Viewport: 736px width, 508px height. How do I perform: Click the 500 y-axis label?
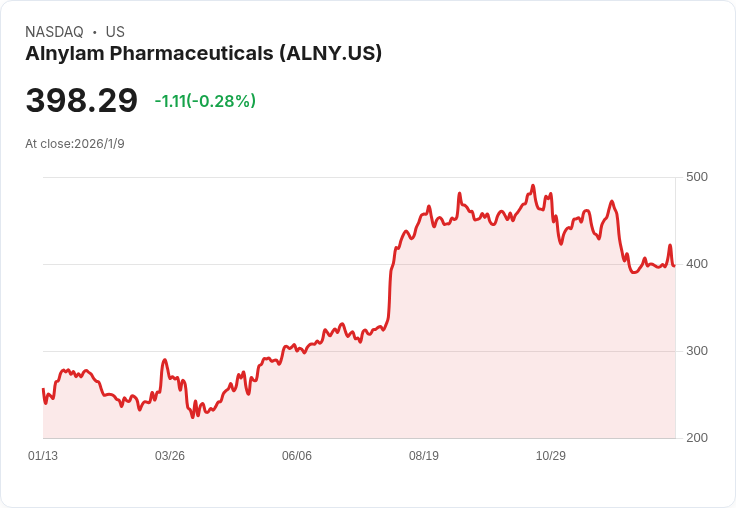point(697,177)
